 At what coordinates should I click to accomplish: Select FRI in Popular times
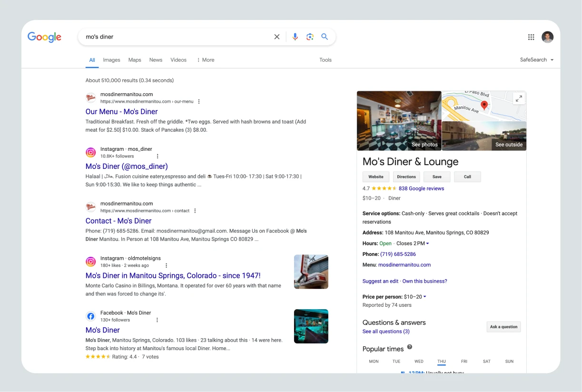pos(464,362)
